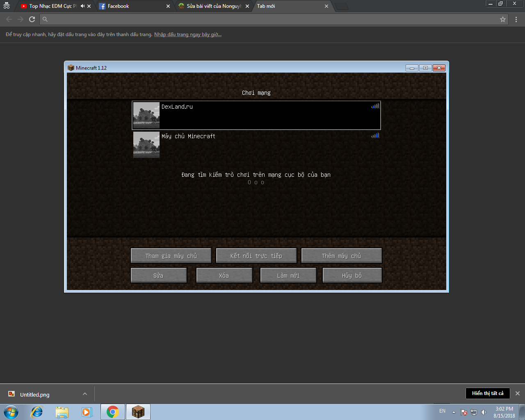The image size is (525, 420).
Task: Click the Hiển thị tất cả downloads button
Action: [x=488, y=393]
